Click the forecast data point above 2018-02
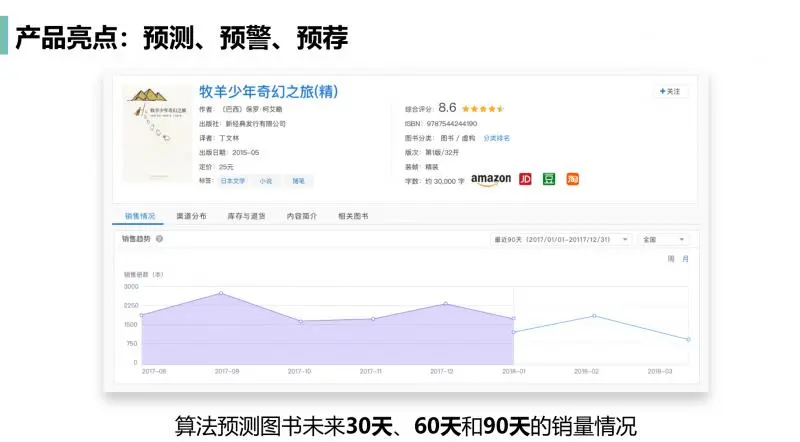800x442 pixels. (594, 316)
